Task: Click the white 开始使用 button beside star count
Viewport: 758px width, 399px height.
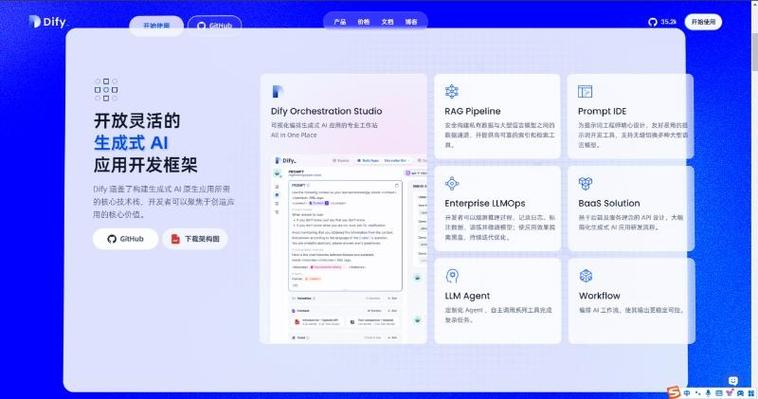Action: pyautogui.click(x=703, y=22)
